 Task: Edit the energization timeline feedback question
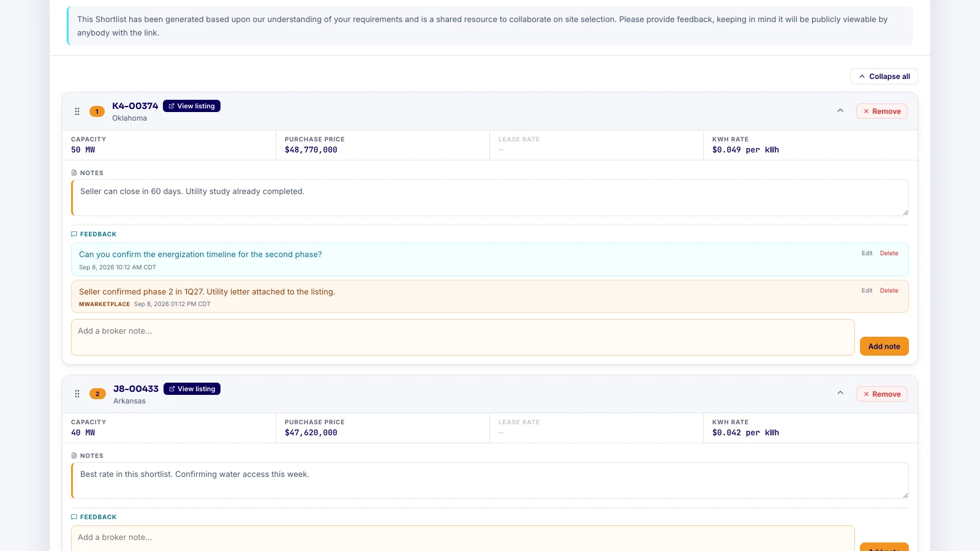(867, 253)
